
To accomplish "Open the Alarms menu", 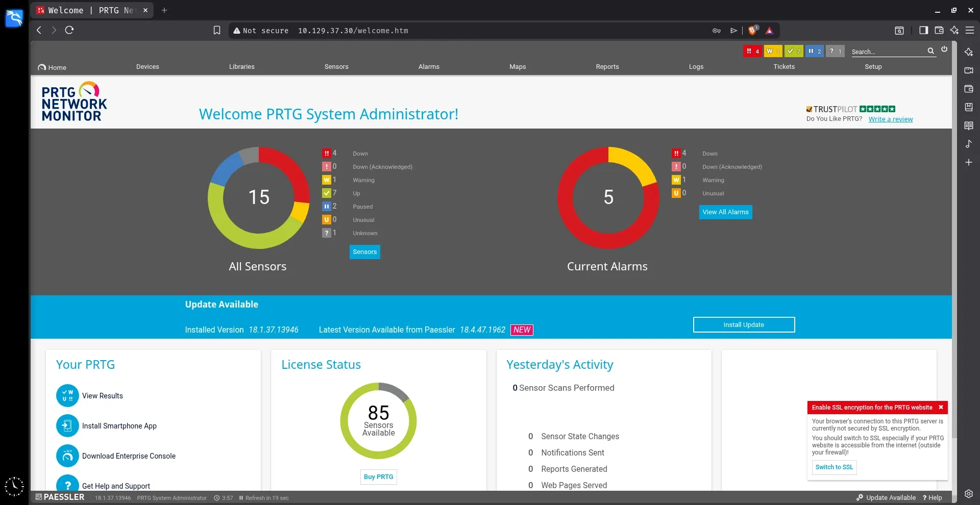I will [429, 67].
